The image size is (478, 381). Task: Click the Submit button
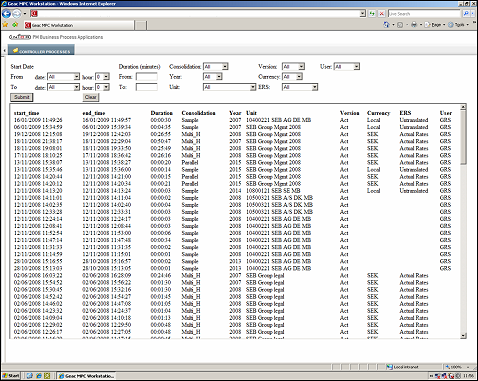[22, 97]
